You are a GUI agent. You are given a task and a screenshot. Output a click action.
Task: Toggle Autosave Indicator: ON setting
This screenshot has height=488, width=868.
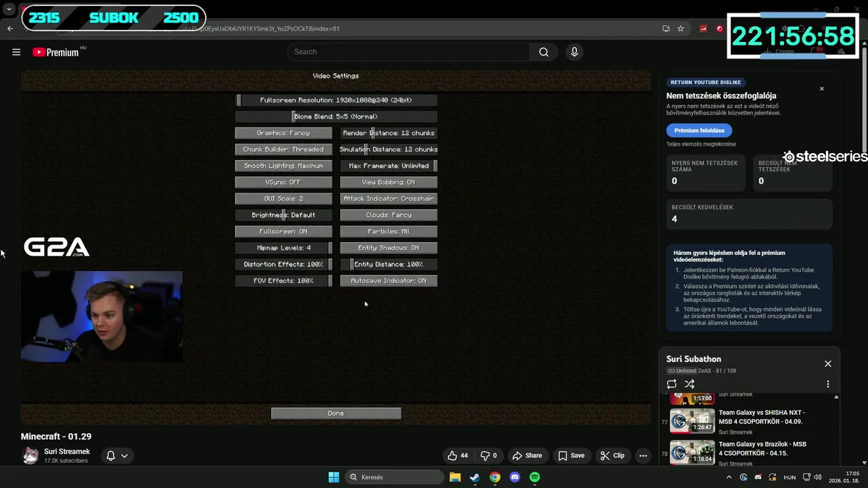(x=389, y=281)
